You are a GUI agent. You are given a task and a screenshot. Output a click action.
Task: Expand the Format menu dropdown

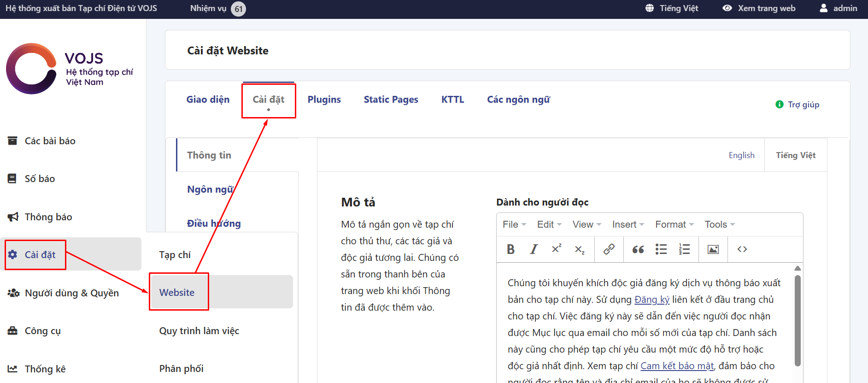(674, 224)
